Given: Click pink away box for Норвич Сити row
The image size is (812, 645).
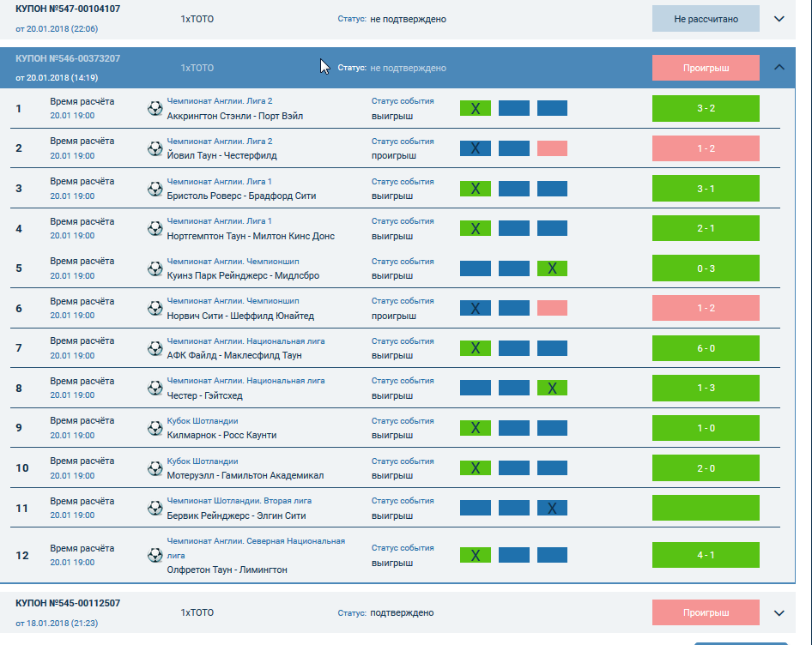Looking at the screenshot, I should [x=552, y=308].
